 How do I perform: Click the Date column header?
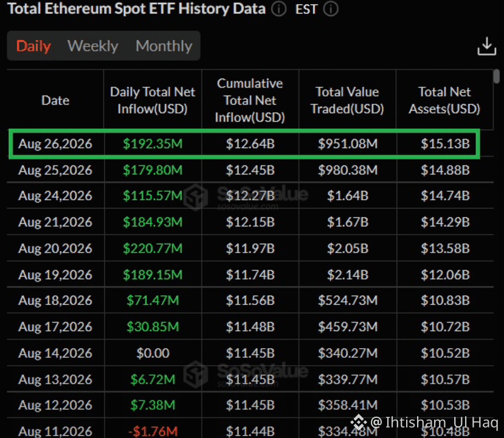pos(55,100)
